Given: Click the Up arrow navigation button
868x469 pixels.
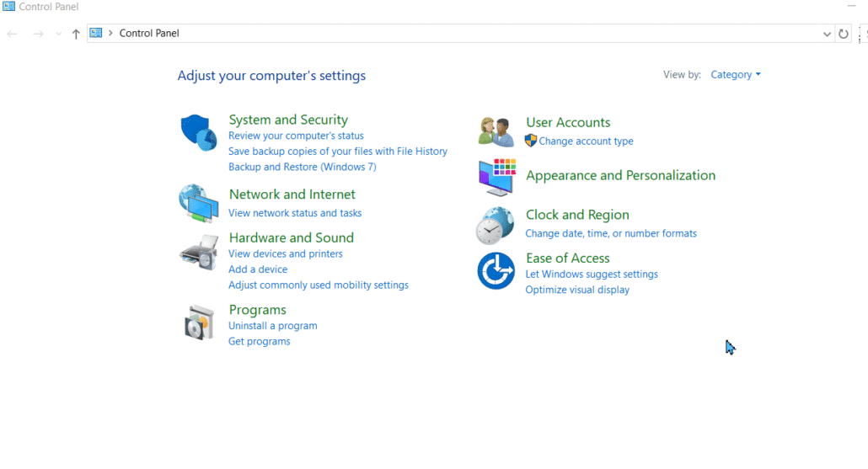Looking at the screenshot, I should coord(76,34).
